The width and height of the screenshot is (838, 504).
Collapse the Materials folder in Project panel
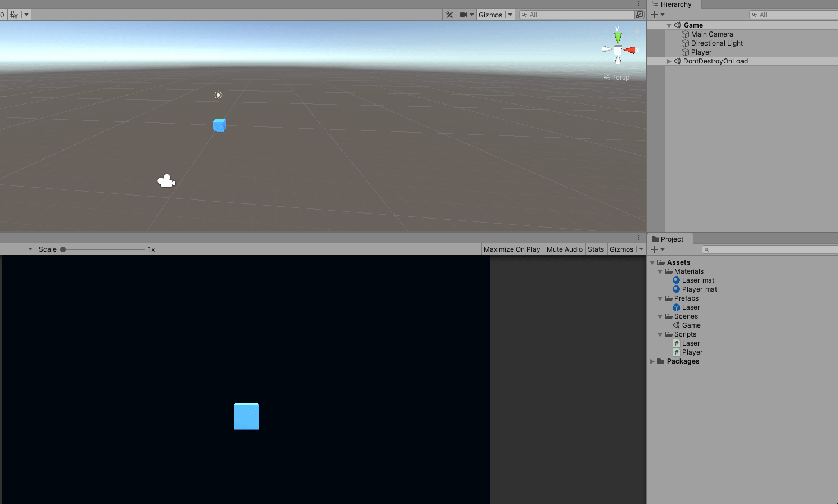coord(660,271)
